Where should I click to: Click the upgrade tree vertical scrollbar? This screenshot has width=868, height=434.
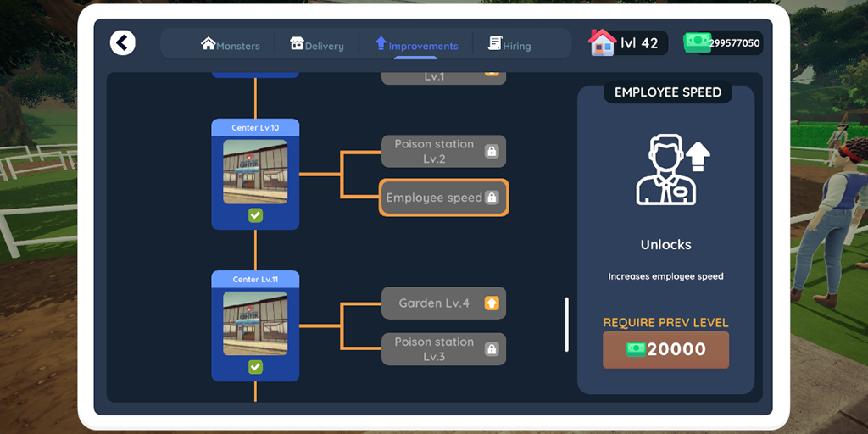click(x=566, y=325)
